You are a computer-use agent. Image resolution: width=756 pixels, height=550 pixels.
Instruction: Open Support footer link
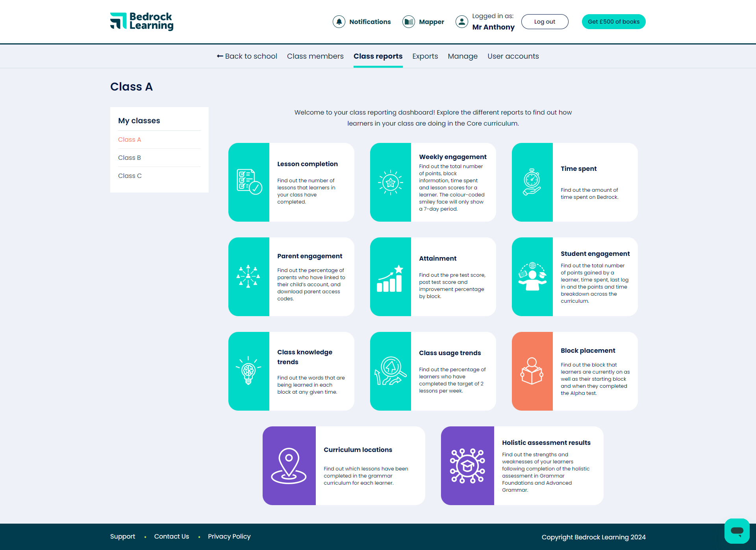point(122,537)
